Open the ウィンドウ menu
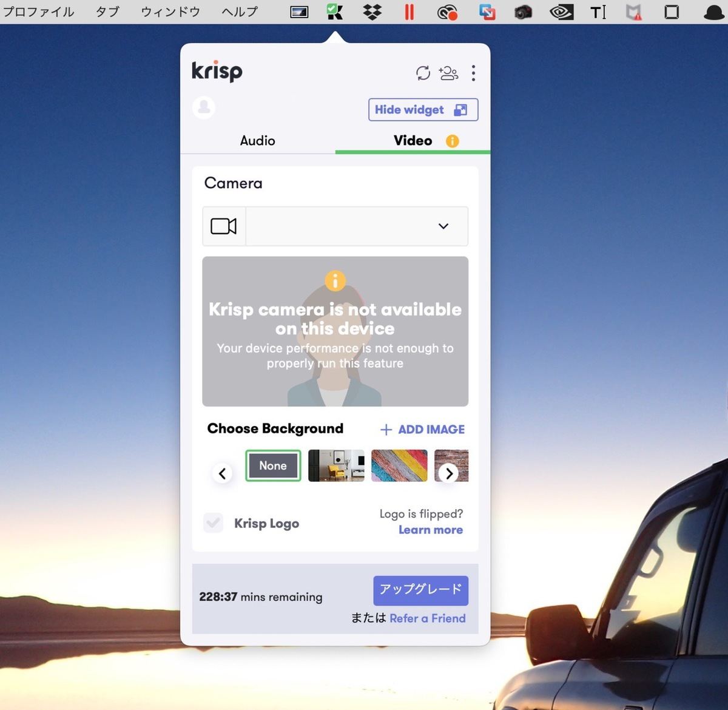Image resolution: width=728 pixels, height=710 pixels. click(x=170, y=12)
